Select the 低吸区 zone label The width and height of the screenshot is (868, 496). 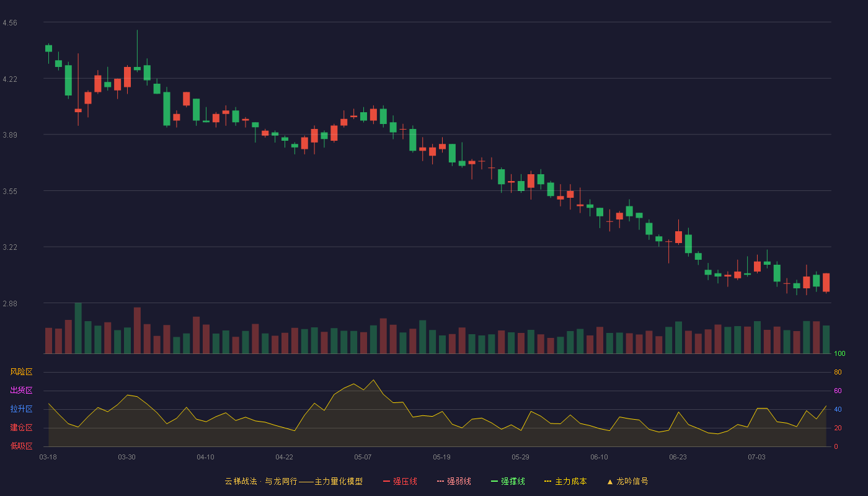(21, 446)
